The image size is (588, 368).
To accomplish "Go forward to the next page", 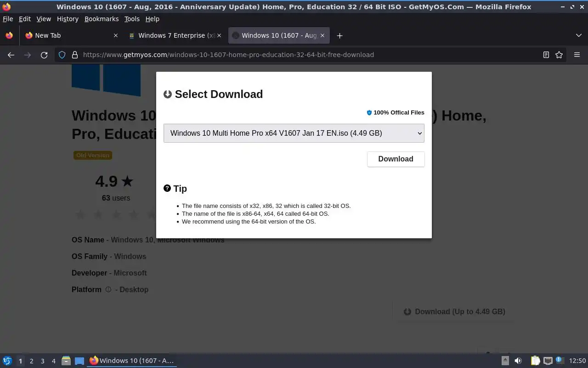I will 28,55.
